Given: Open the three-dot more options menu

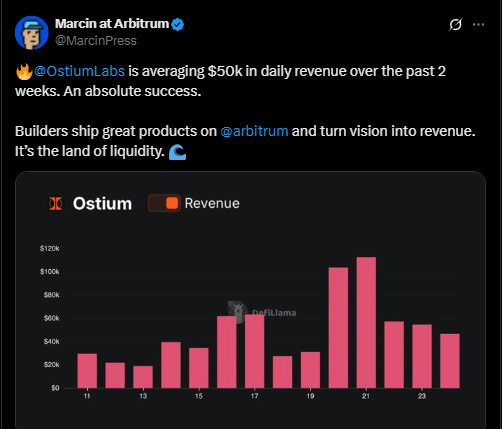Looking at the screenshot, I should click(x=478, y=24).
